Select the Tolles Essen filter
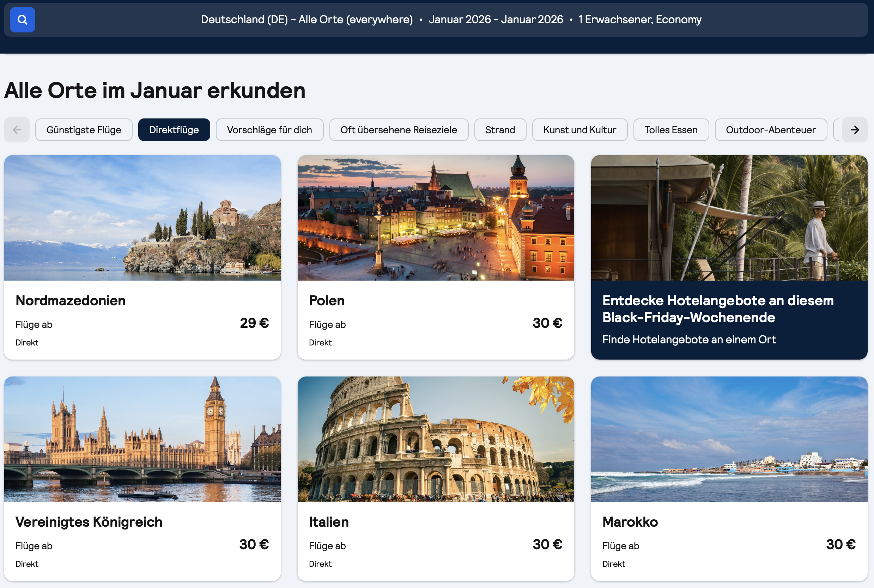 pyautogui.click(x=671, y=130)
